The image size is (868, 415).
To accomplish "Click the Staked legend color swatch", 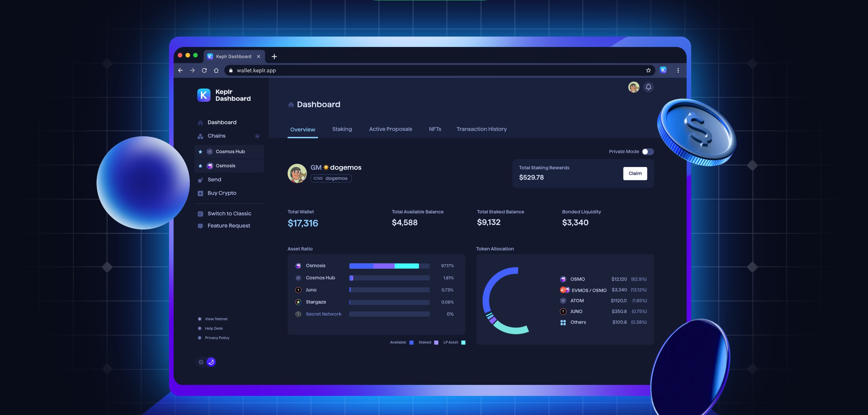I will 436,342.
